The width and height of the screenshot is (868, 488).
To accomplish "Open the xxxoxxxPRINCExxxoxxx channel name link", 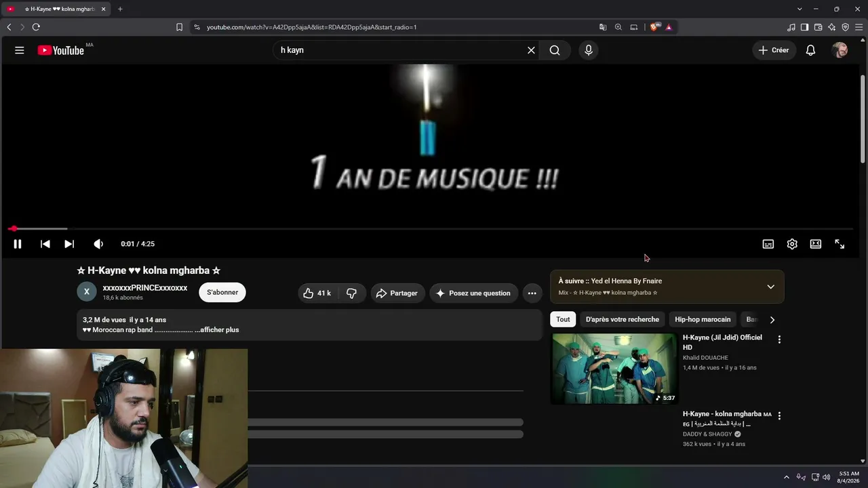I will coord(145,288).
